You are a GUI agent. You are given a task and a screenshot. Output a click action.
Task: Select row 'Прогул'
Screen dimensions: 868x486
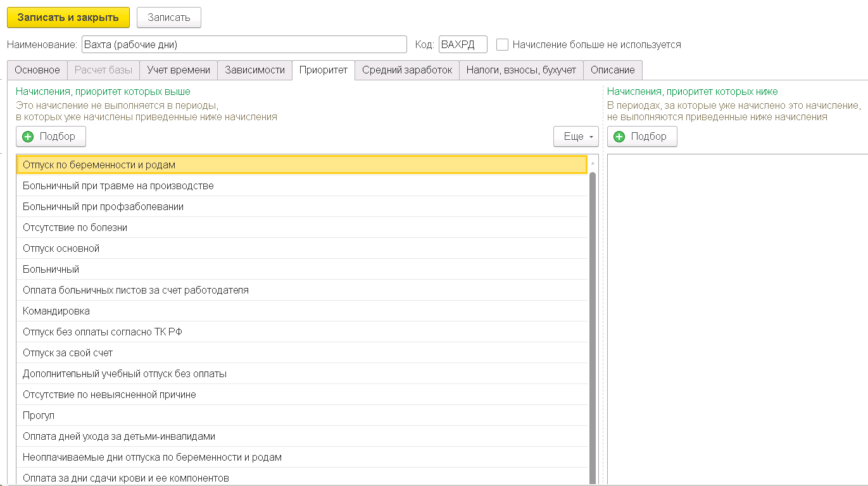302,415
